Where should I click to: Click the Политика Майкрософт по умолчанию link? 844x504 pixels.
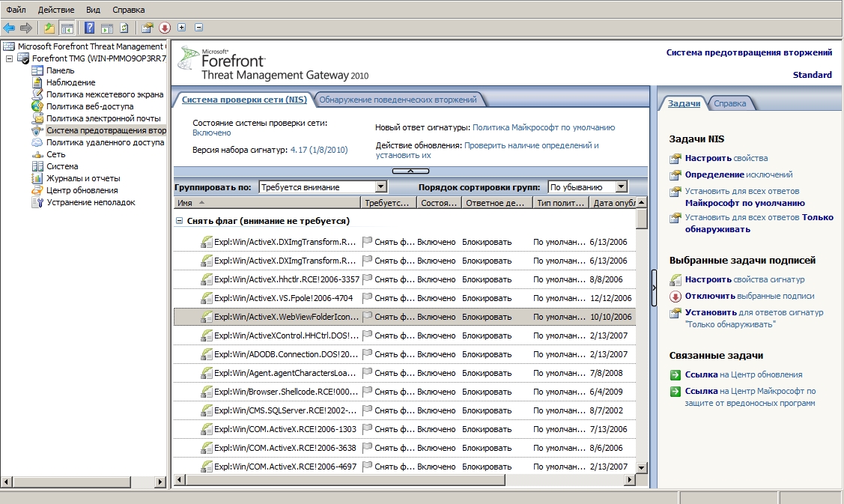(x=544, y=127)
